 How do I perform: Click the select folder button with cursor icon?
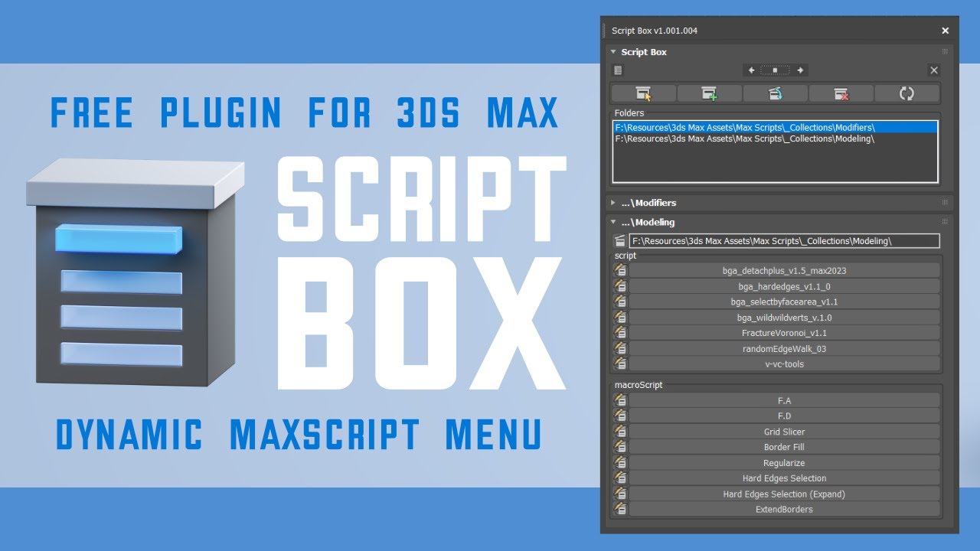pos(643,93)
